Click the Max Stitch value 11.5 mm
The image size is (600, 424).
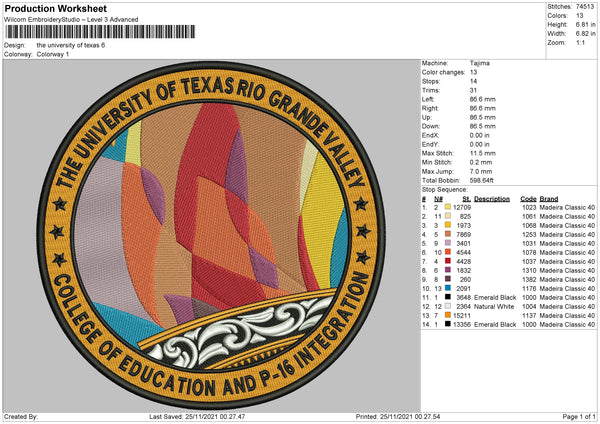click(x=483, y=153)
